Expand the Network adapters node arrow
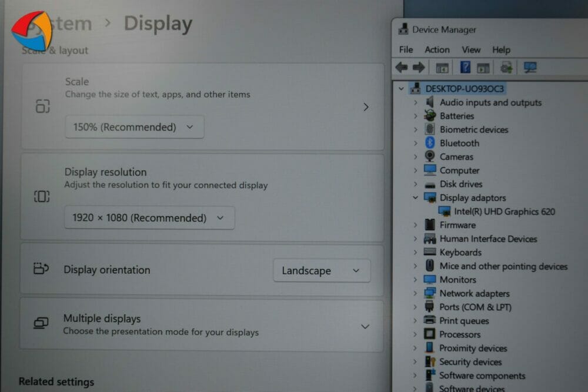The image size is (588, 392). (x=415, y=293)
